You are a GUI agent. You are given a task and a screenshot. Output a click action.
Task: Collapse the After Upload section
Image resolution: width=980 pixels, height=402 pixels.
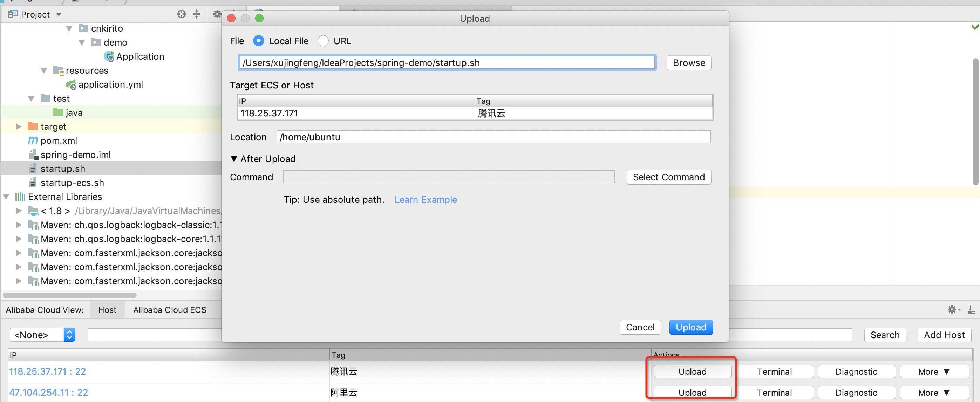coord(234,159)
